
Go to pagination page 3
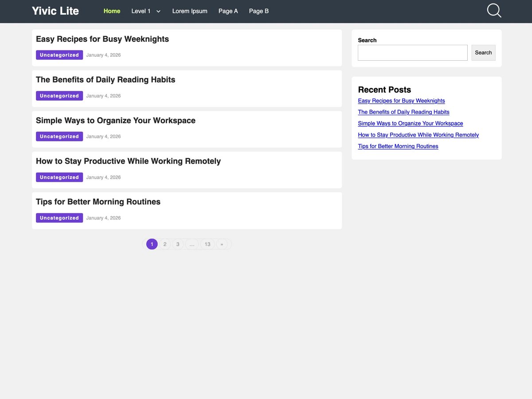tap(178, 244)
